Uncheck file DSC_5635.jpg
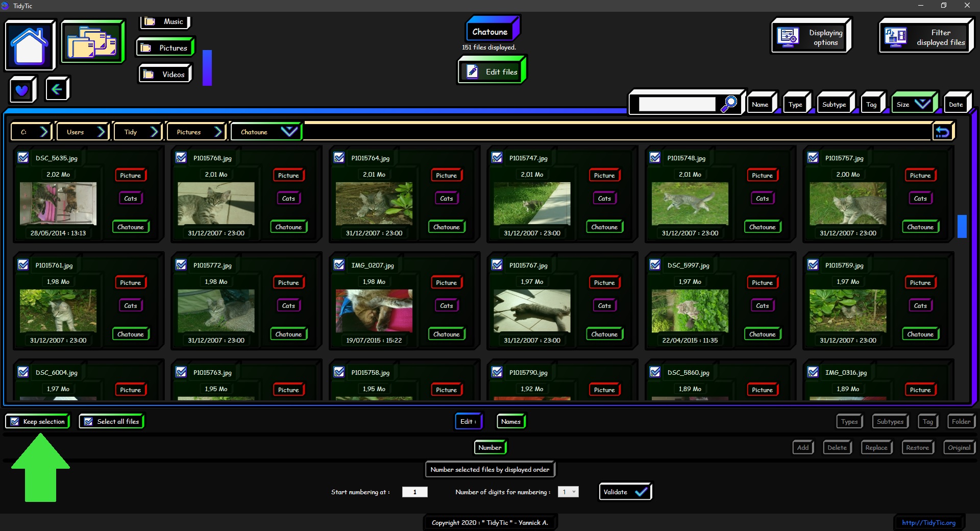980x531 pixels. point(23,158)
